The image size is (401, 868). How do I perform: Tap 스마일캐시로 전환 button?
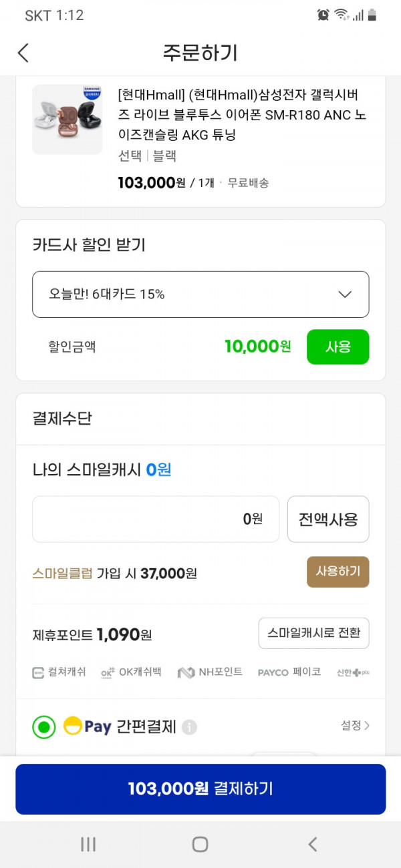(x=313, y=633)
